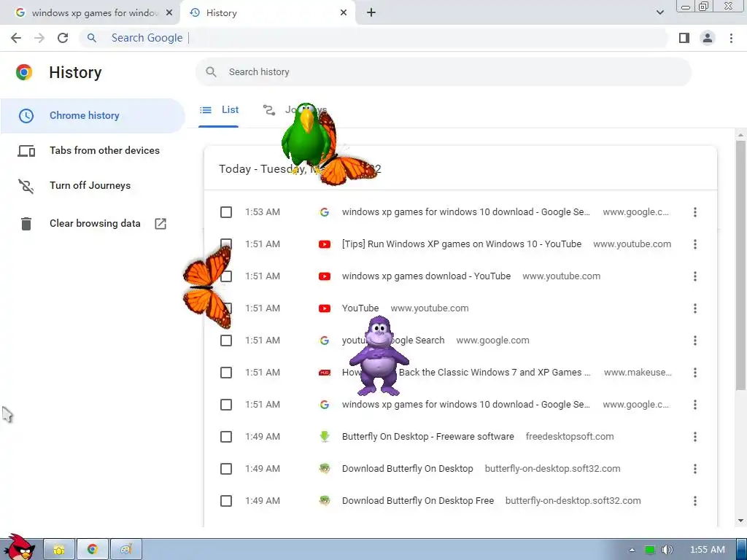Open Download Butterfly On Desktop Free link
747x560 pixels.
pyautogui.click(x=418, y=501)
